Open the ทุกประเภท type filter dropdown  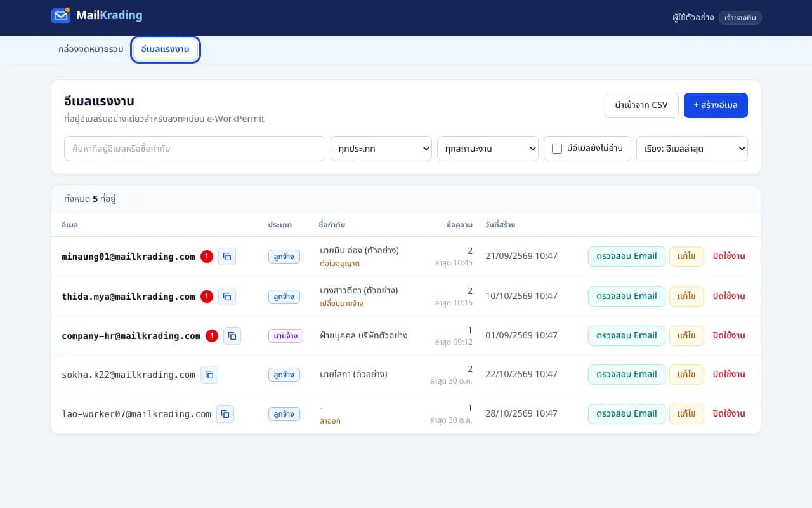(381, 149)
